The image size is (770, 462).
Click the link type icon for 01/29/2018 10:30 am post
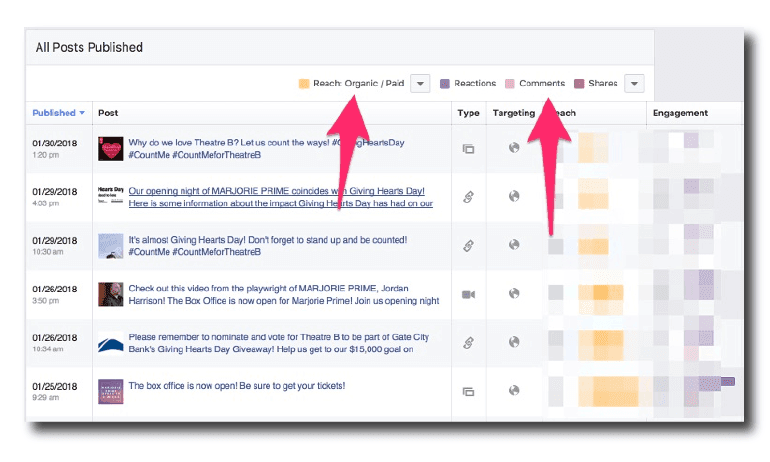pos(468,245)
